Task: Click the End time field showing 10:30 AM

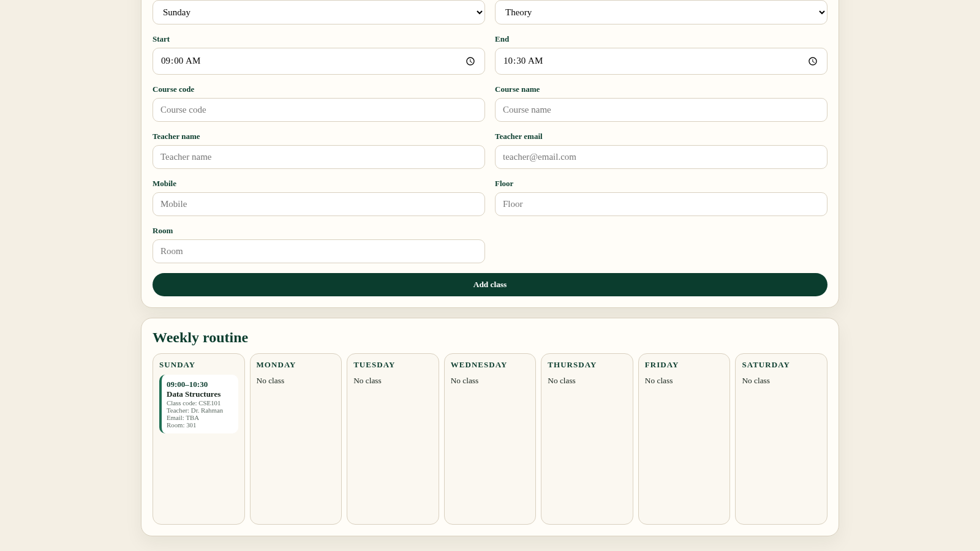Action: (x=661, y=61)
